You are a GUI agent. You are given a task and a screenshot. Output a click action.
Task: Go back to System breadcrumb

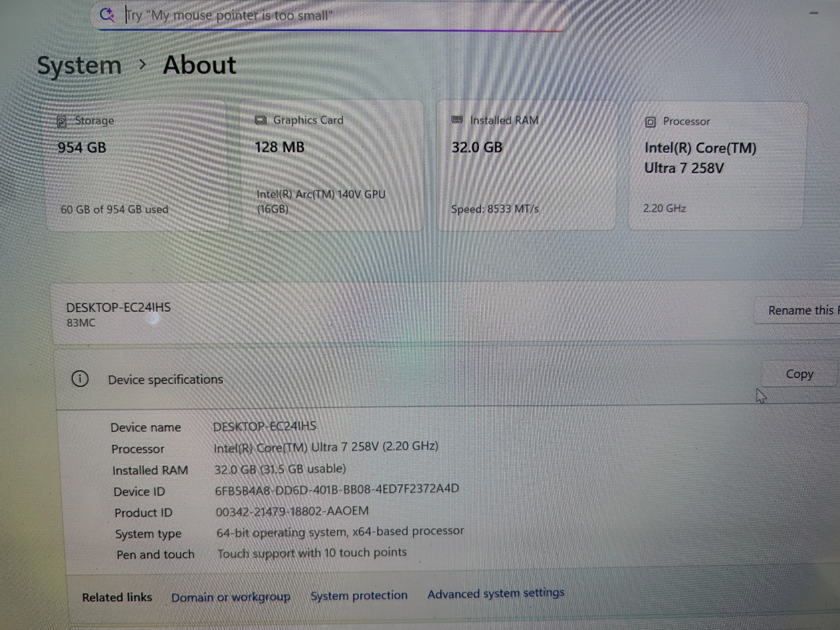point(79,66)
